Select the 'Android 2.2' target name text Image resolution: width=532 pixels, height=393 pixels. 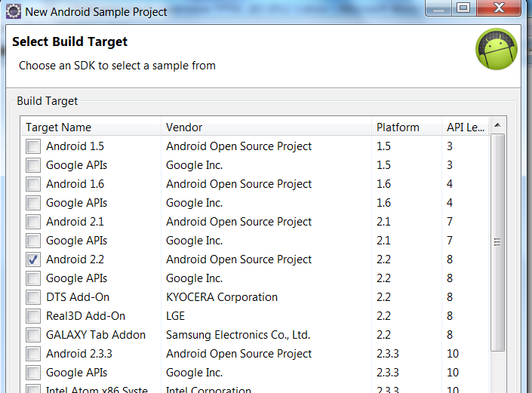tap(75, 259)
